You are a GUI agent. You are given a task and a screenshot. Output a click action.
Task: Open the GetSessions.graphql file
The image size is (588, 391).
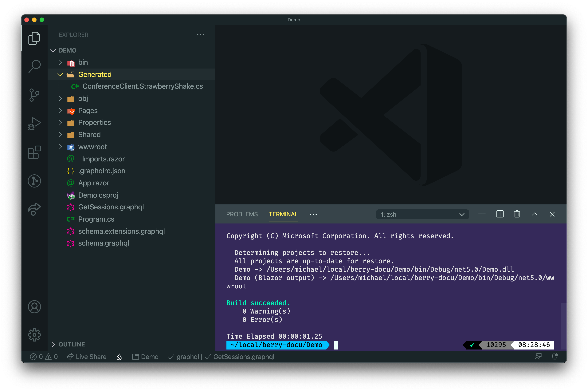tap(111, 207)
